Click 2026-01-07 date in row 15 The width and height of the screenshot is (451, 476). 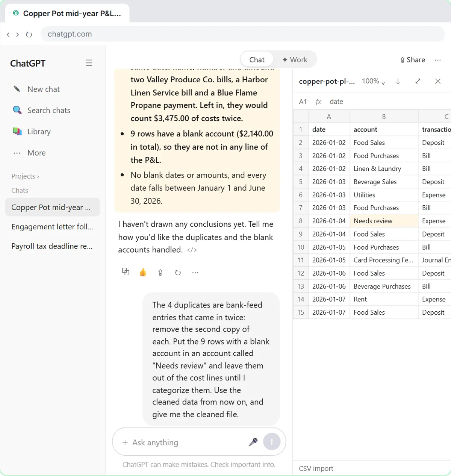pos(329,312)
